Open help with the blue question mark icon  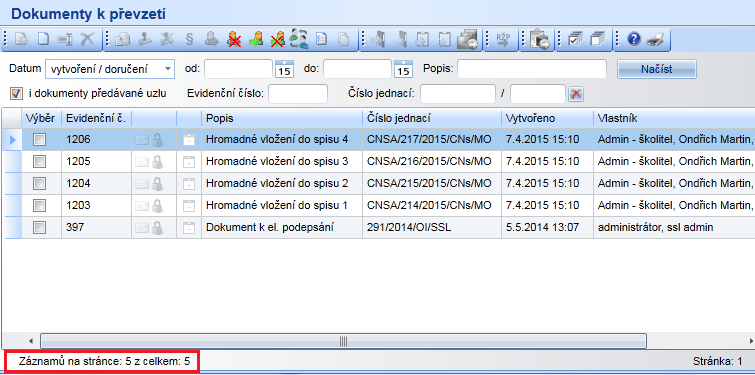point(634,39)
